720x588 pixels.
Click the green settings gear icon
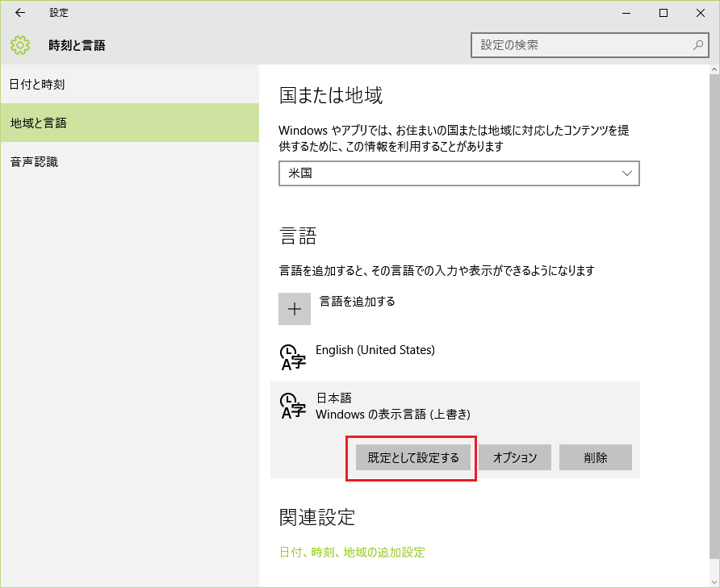(x=20, y=45)
